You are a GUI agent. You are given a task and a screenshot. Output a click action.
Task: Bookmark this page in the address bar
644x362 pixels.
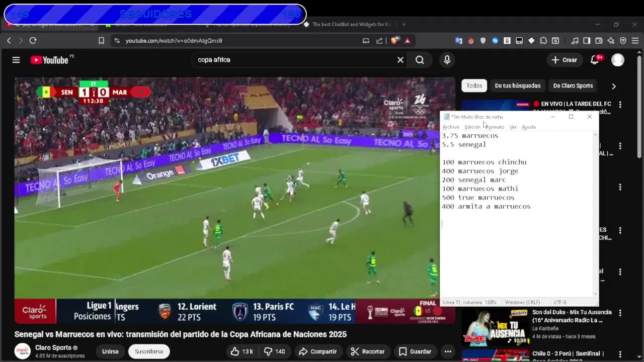(101, 41)
